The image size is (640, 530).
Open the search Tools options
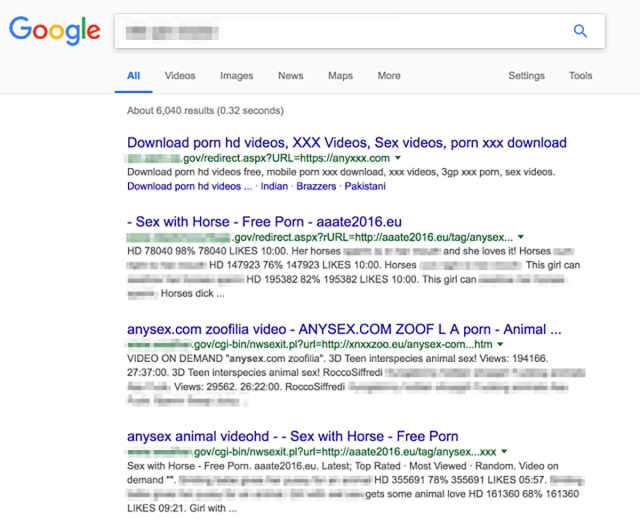[x=580, y=76]
